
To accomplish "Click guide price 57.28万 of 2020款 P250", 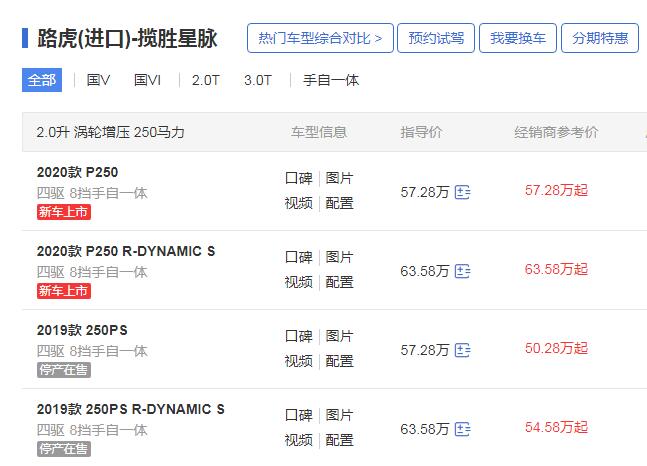I will (425, 192).
